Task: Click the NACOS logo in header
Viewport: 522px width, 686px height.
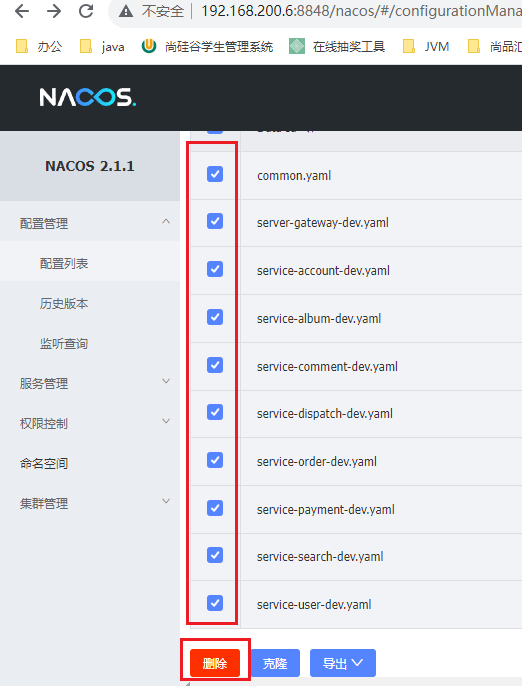Action: 88,97
